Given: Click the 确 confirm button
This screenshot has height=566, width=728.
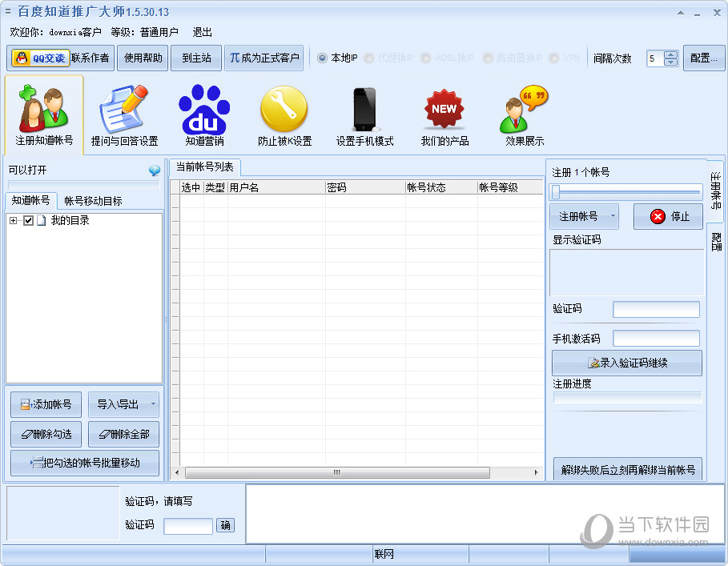Looking at the screenshot, I should tap(226, 525).
